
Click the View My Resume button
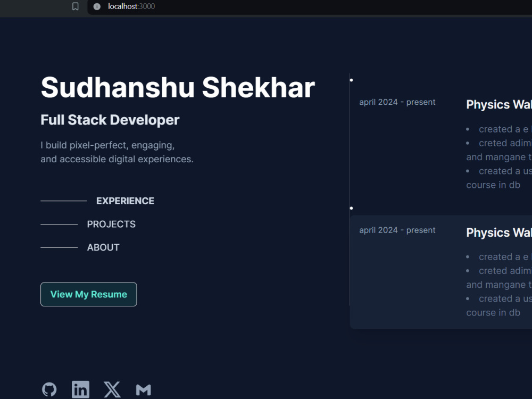88,294
